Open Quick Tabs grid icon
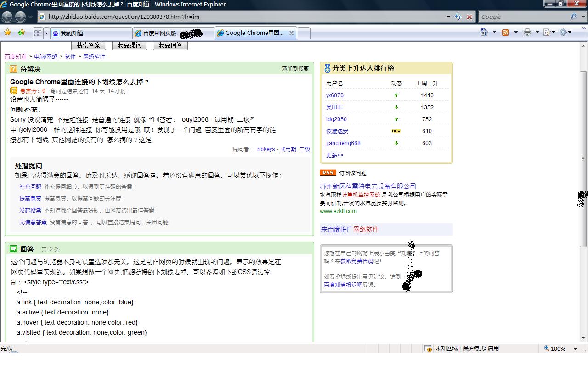 point(38,33)
